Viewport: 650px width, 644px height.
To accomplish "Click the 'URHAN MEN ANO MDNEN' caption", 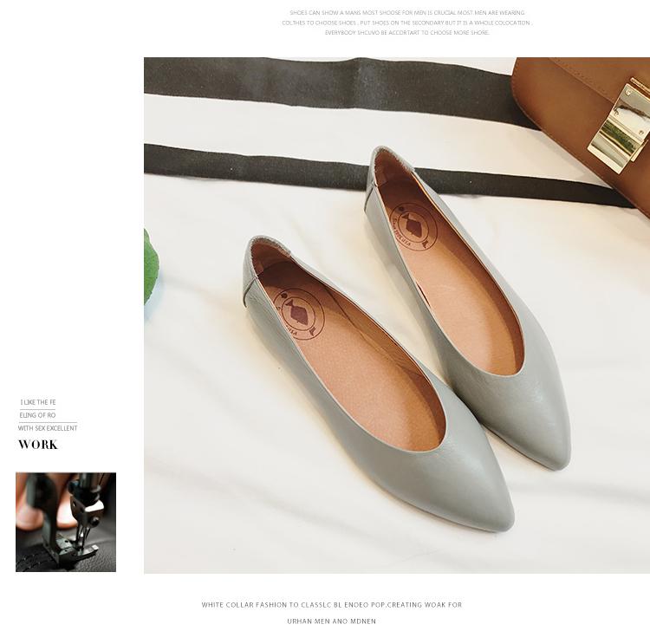I will pyautogui.click(x=332, y=621).
